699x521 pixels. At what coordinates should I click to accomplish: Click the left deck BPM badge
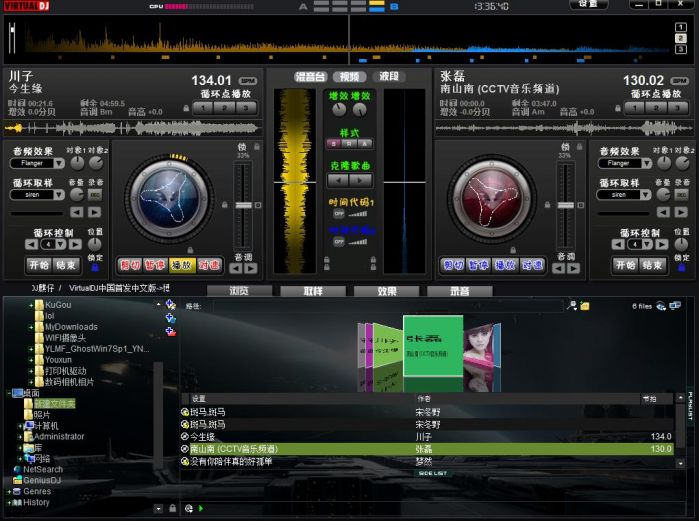pyautogui.click(x=246, y=81)
